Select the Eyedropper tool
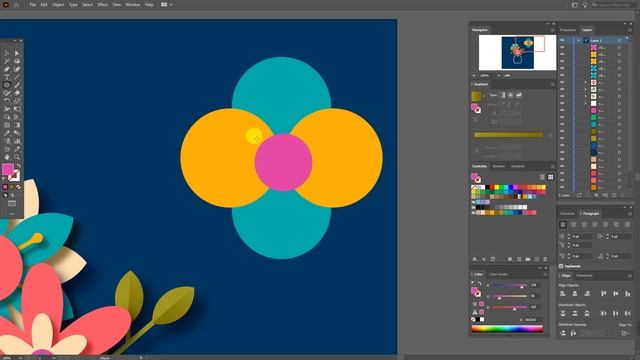Screen dimensions: 640x360 [x=7, y=133]
